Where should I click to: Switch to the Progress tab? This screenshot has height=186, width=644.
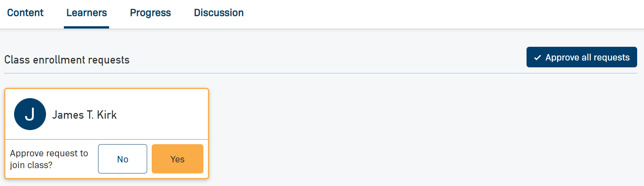pyautogui.click(x=151, y=13)
